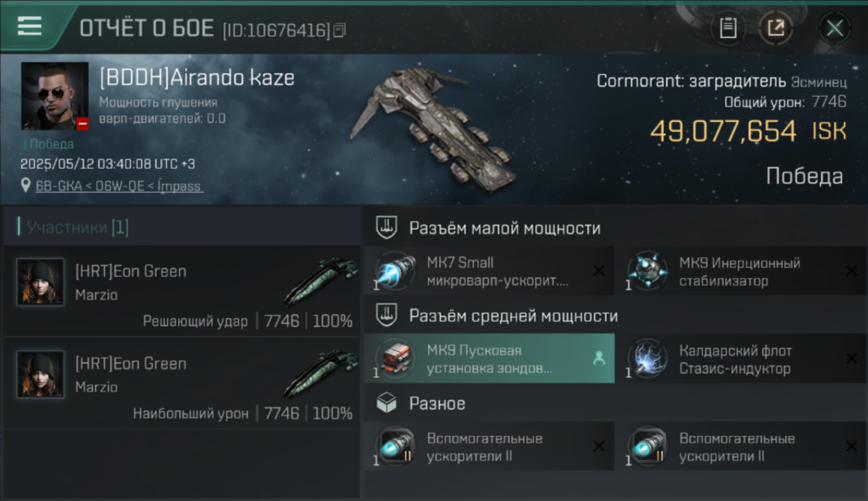
Task: Select Airando kaze pilot portrait
Action: coord(55,96)
